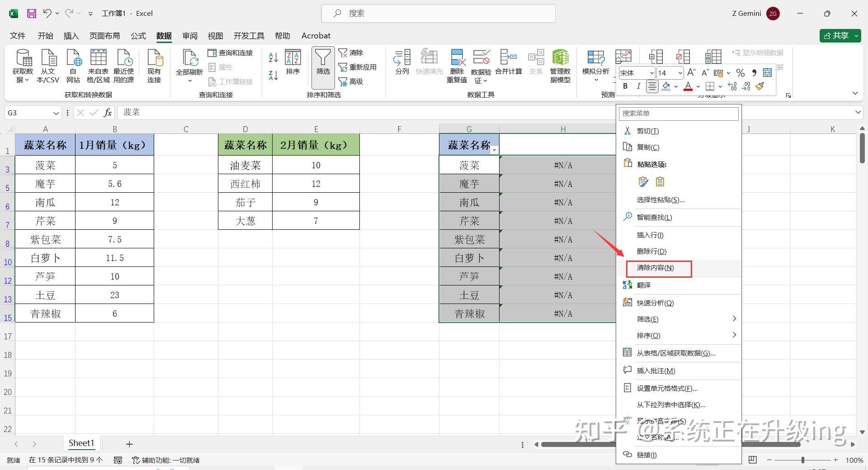Open the font name dropdown showing 宋体
The height and width of the screenshot is (470, 868).
coord(652,73)
